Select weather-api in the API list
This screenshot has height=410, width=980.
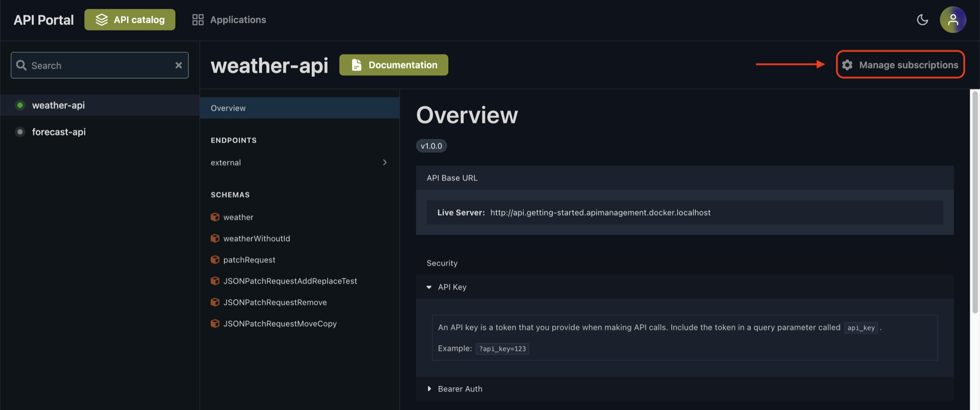(x=100, y=105)
